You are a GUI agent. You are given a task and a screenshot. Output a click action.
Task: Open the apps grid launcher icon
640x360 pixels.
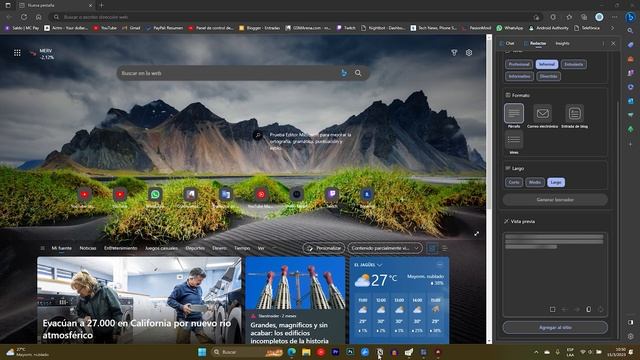pyautogui.click(x=17, y=53)
